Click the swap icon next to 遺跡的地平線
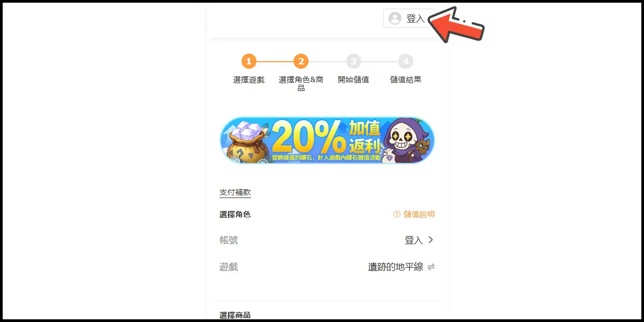Image resolution: width=644 pixels, height=322 pixels. [x=431, y=267]
